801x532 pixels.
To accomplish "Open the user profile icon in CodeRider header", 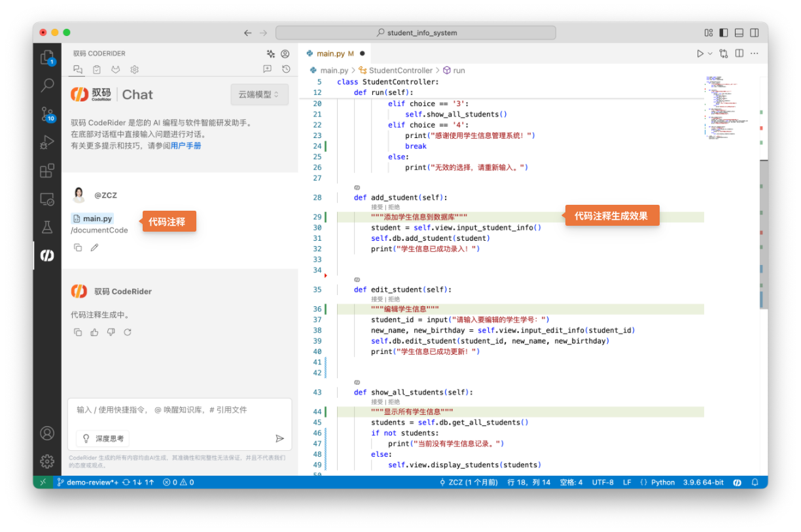I will click(x=285, y=54).
